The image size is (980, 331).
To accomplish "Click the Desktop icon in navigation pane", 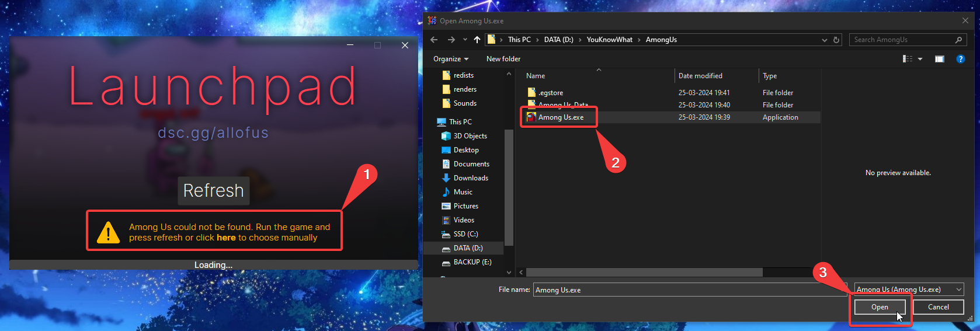I will [x=446, y=150].
